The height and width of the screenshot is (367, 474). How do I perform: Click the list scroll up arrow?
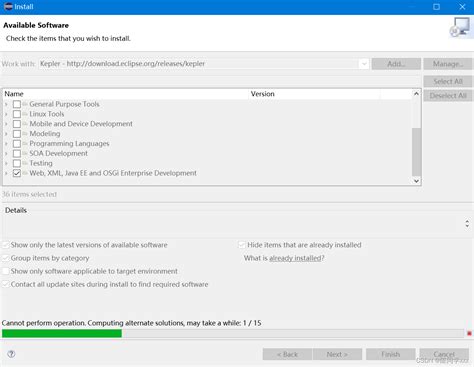tap(416, 94)
